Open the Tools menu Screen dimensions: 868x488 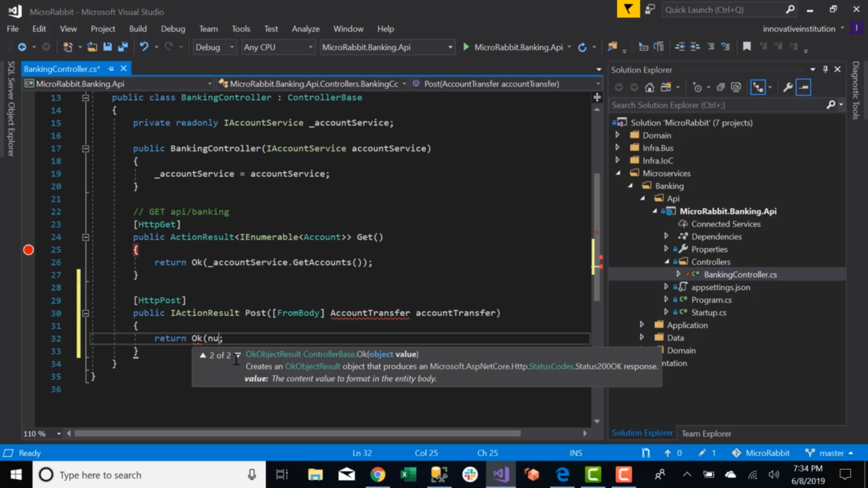(x=241, y=28)
